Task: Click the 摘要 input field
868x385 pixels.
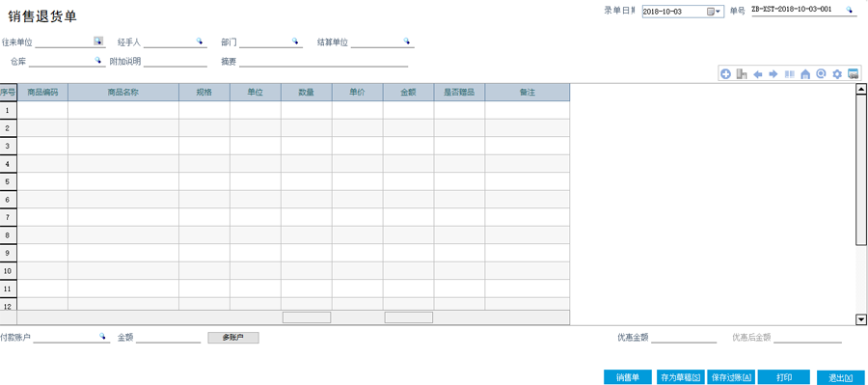Action: point(323,62)
